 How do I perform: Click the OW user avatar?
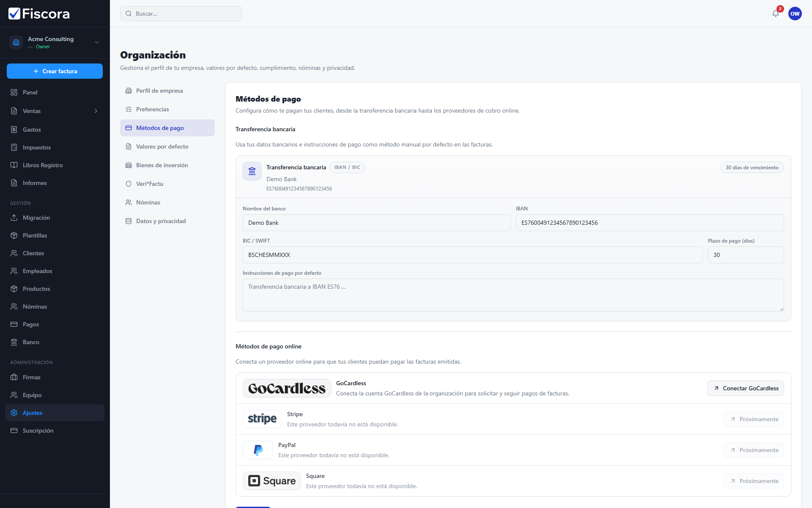[x=795, y=14]
